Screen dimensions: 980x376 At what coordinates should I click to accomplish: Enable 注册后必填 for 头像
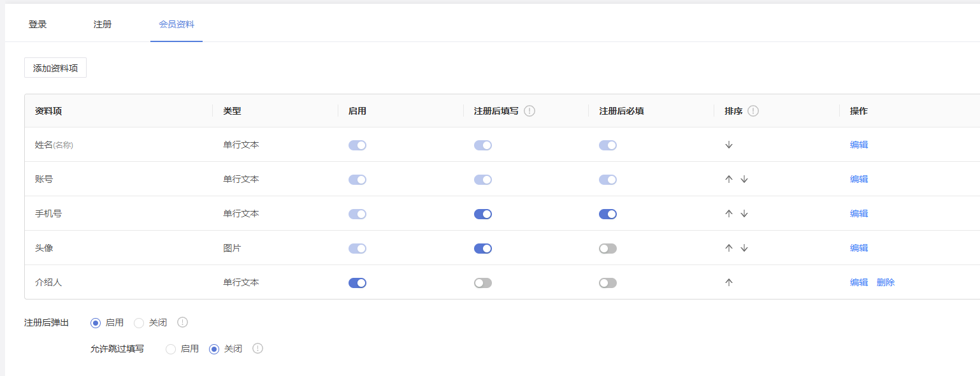pyautogui.click(x=608, y=249)
